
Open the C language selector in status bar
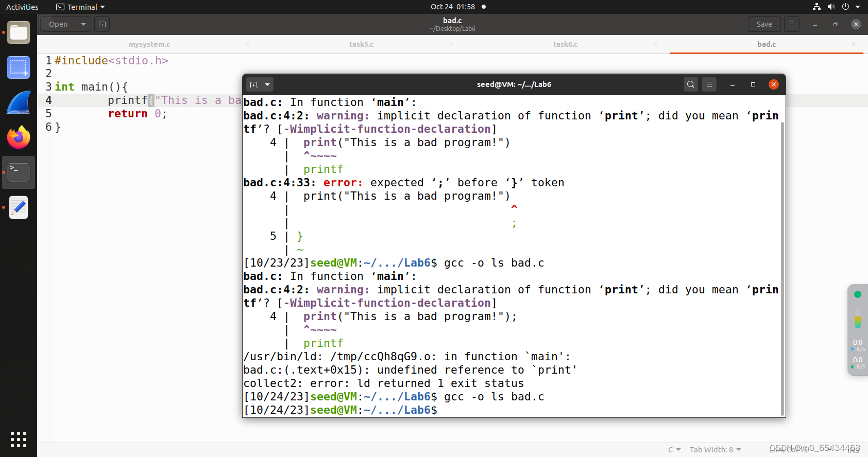pos(674,450)
